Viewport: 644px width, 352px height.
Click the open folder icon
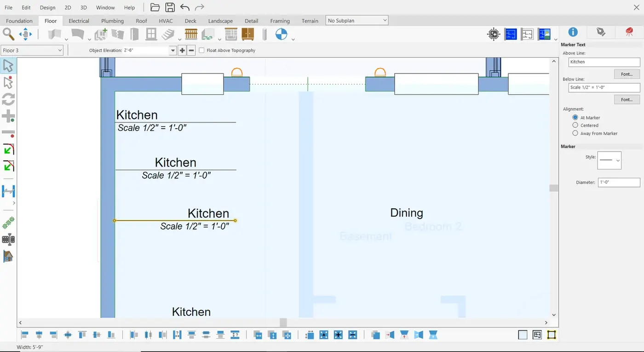point(155,7)
